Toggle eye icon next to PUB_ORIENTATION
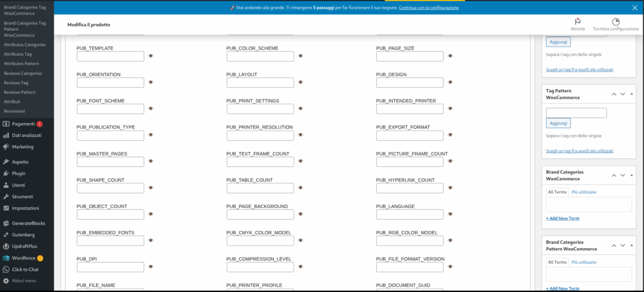Screen dimensions: 644x292 click(x=151, y=82)
